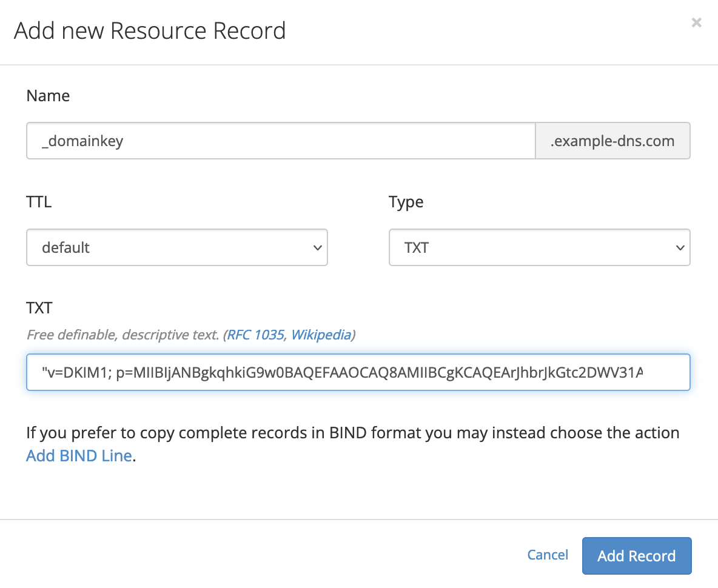The height and width of the screenshot is (588, 718).
Task: Click the TTL field label
Action: [39, 202]
